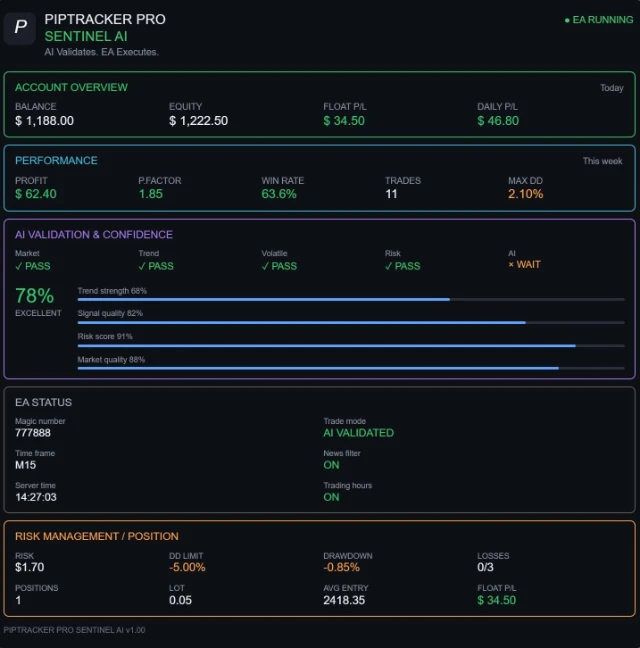Select the risk amount $1.70
This screenshot has width=640, height=648.
(x=30, y=567)
